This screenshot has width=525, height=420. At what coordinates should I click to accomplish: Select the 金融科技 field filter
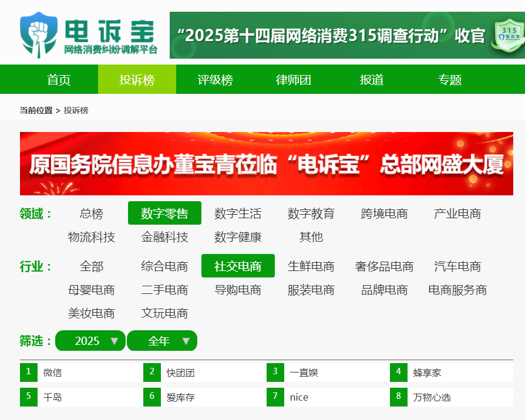164,237
